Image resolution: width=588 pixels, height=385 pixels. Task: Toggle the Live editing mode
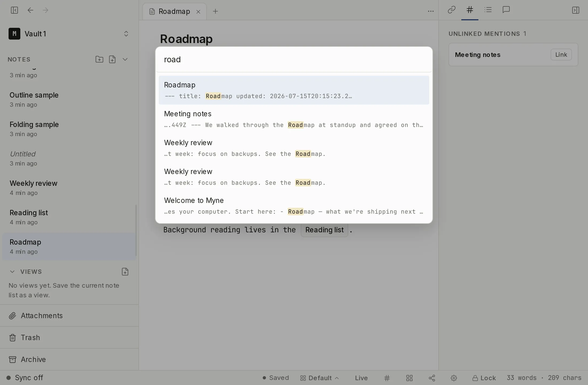pyautogui.click(x=361, y=378)
